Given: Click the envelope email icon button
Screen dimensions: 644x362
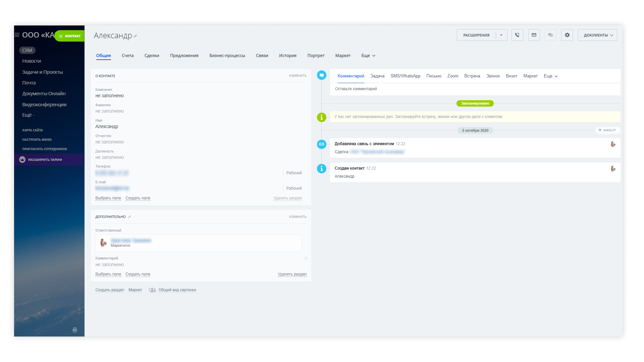Looking at the screenshot, I should (534, 35).
